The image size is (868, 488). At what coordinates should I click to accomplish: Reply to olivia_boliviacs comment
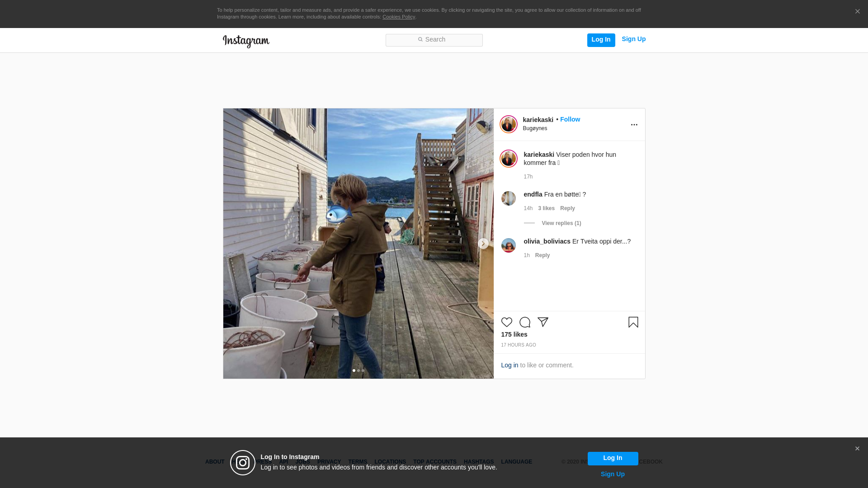click(x=542, y=255)
